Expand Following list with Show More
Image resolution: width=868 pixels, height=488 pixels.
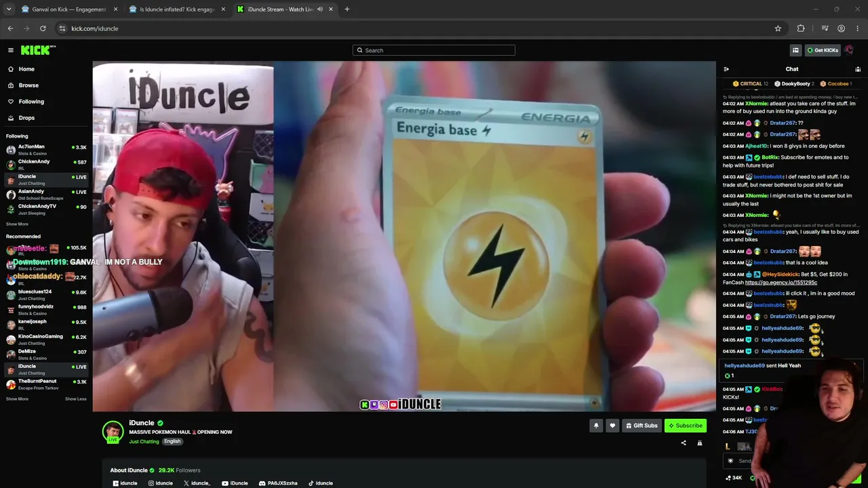click(17, 224)
